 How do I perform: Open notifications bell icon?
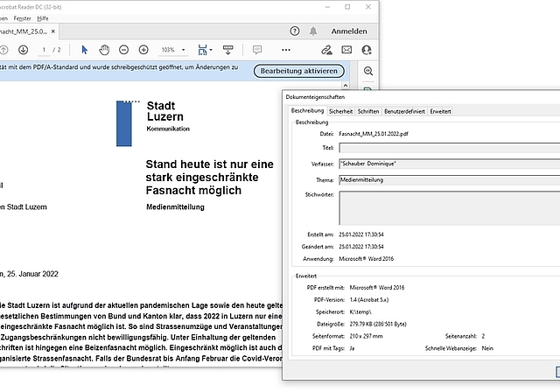tap(313, 31)
